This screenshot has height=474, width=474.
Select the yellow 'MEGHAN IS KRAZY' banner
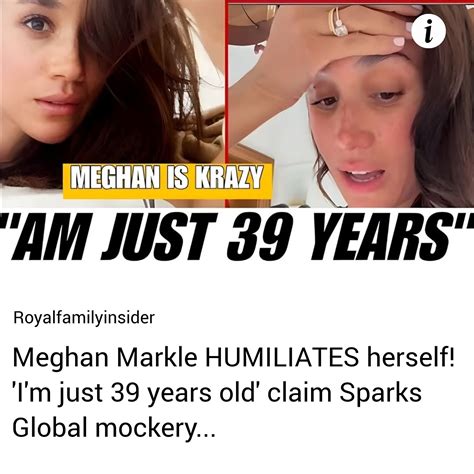pyautogui.click(x=168, y=180)
